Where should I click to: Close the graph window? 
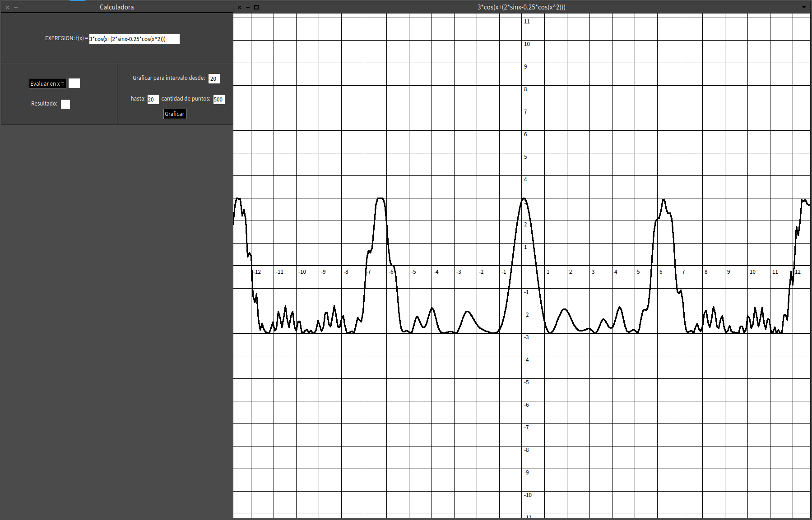point(239,7)
